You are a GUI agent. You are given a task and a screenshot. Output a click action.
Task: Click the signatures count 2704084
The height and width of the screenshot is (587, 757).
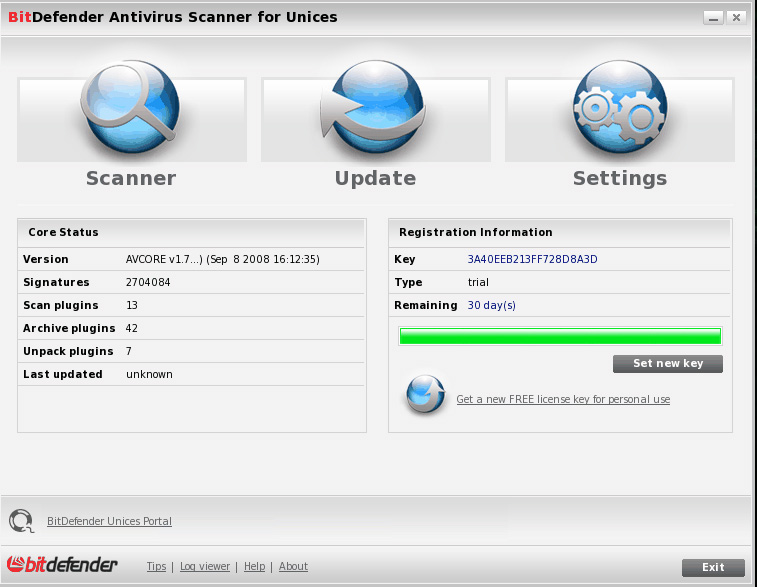[148, 282]
